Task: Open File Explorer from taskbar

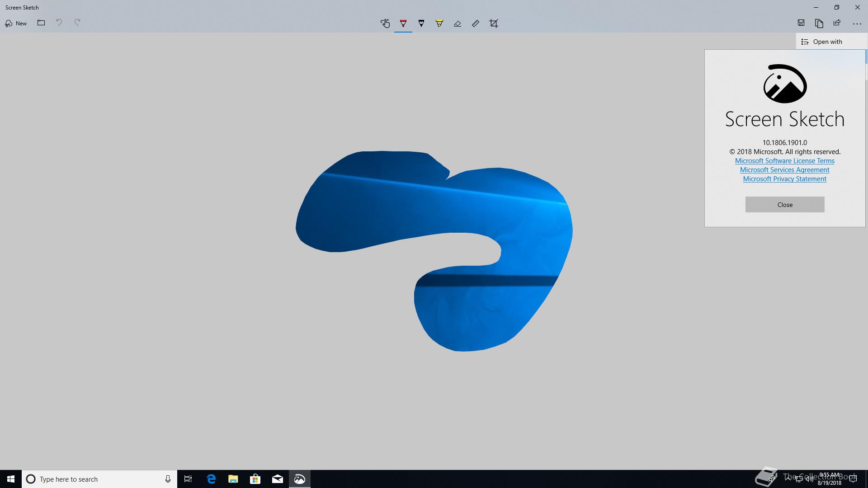Action: click(x=233, y=479)
